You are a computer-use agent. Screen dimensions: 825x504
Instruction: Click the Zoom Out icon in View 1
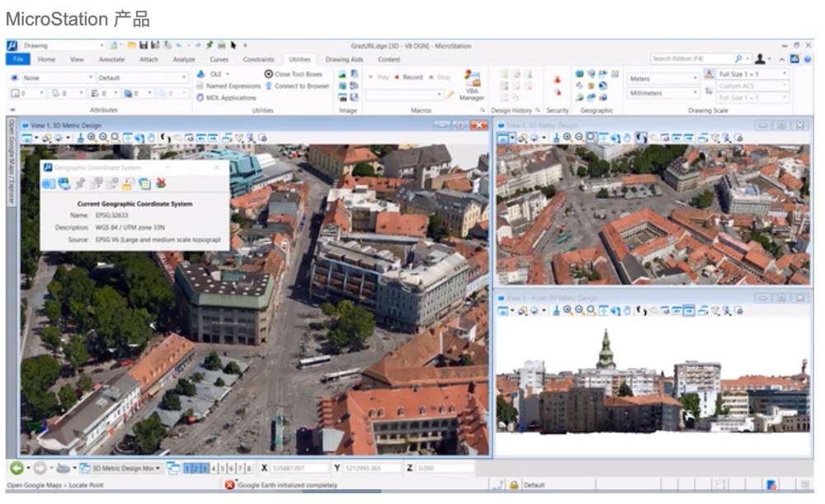(x=104, y=138)
